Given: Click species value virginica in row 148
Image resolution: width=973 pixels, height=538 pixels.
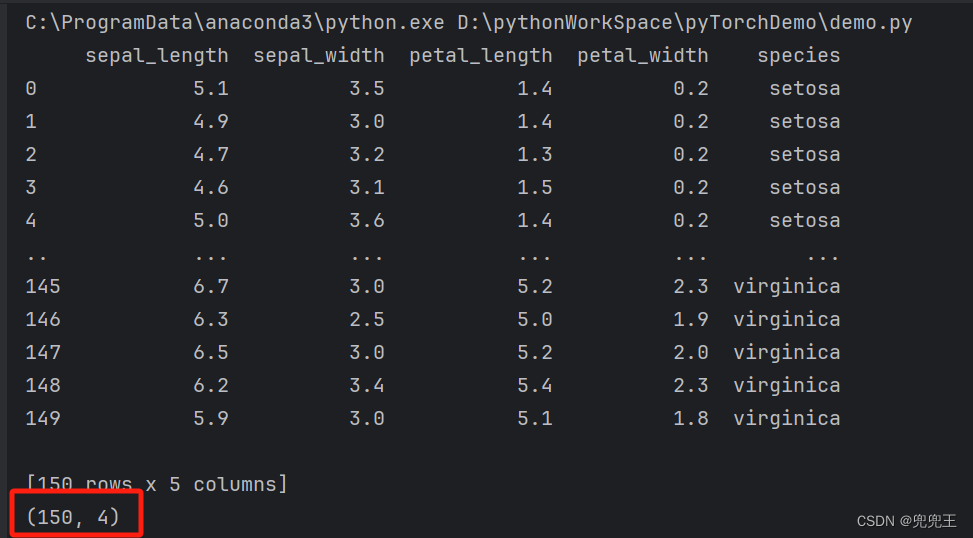Looking at the screenshot, I should pos(787,385).
